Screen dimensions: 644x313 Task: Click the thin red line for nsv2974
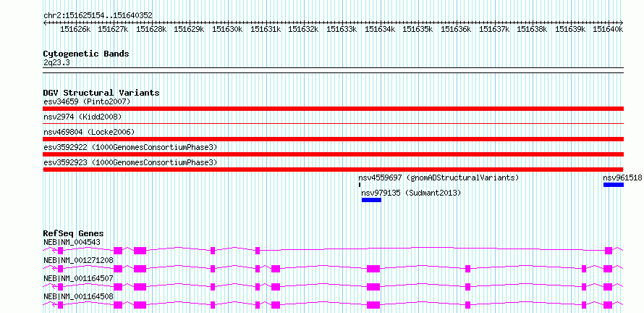[334, 123]
